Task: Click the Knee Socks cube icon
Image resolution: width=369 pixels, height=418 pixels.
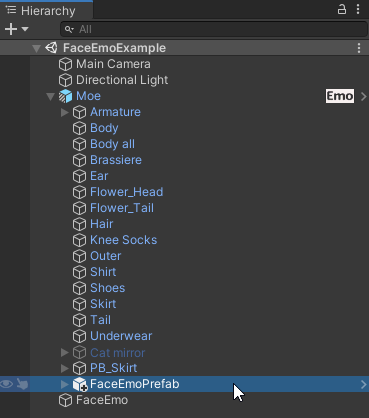Action: pyautogui.click(x=79, y=240)
